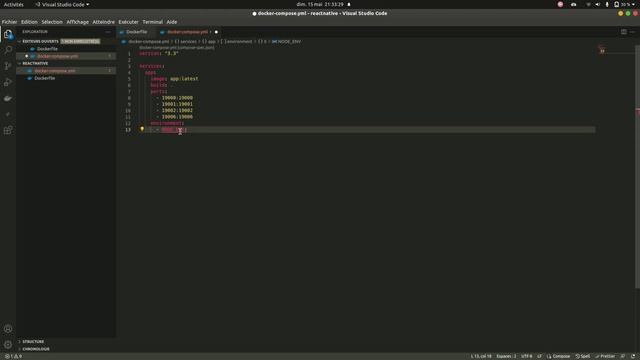
Task: Click the errors and warnings status indicator
Action: point(13,356)
